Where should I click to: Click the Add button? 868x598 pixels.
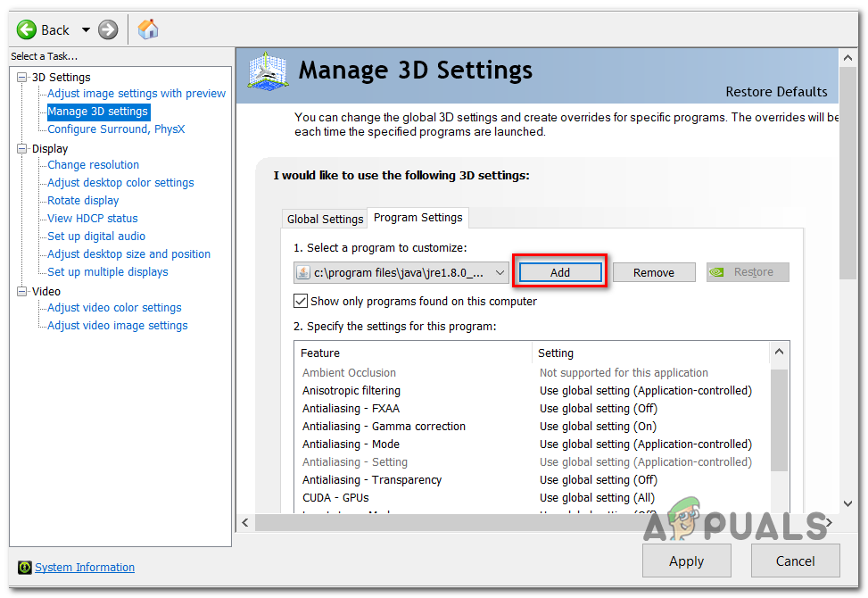pyautogui.click(x=560, y=272)
